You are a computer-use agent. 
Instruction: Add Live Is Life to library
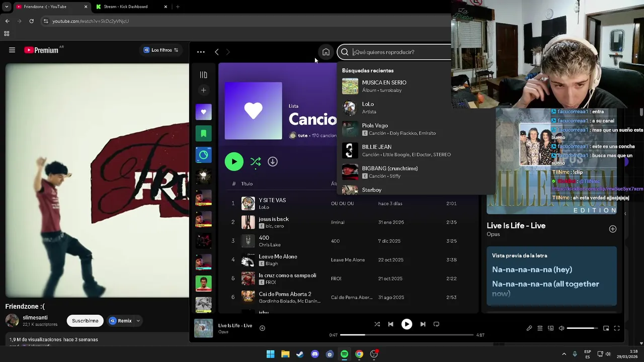click(x=612, y=229)
